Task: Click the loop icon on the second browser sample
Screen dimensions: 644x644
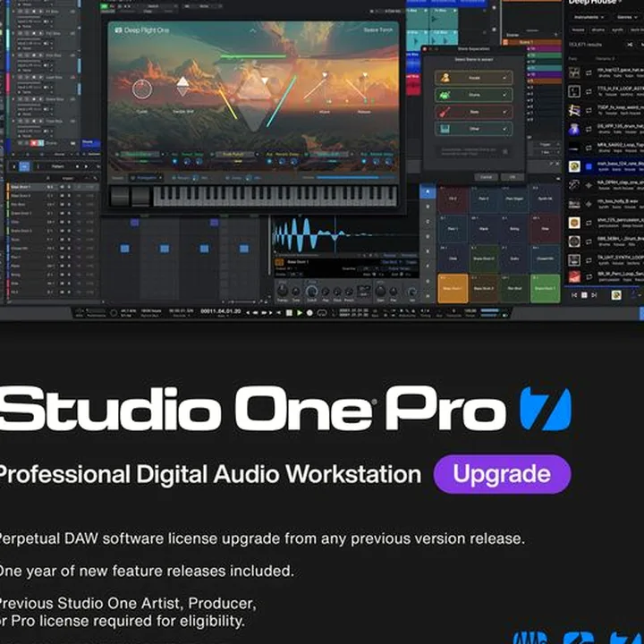Action: (589, 91)
